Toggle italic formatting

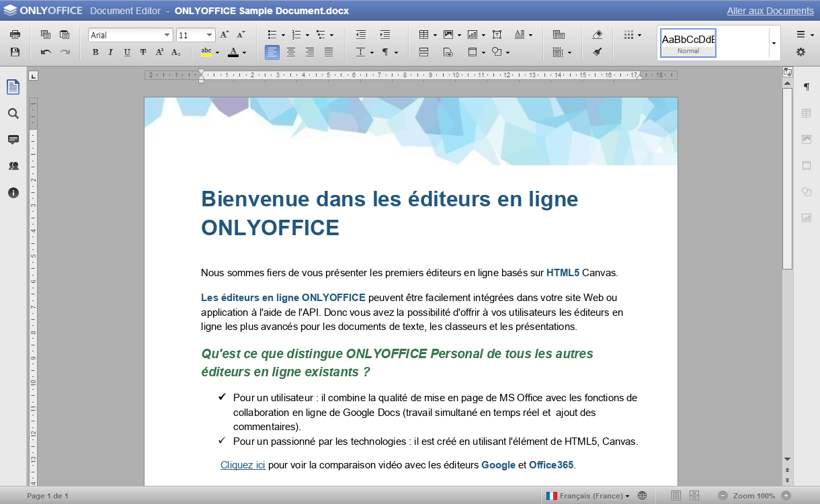(x=111, y=52)
